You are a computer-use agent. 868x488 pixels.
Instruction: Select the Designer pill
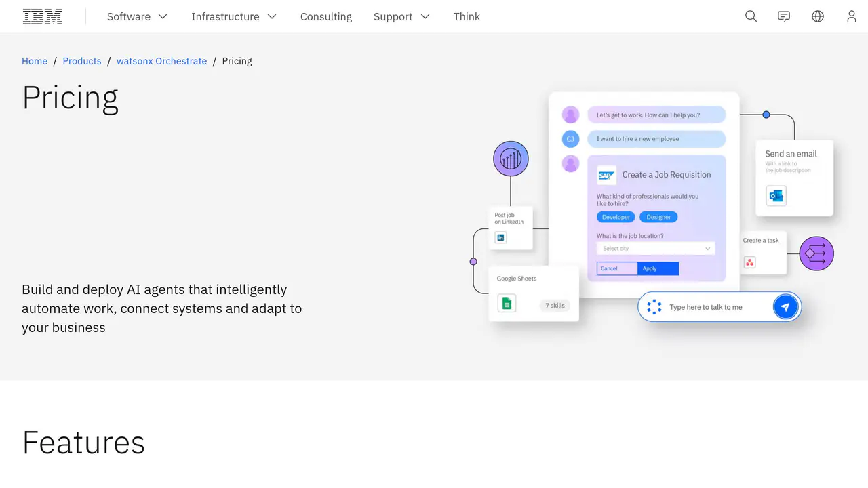(658, 217)
